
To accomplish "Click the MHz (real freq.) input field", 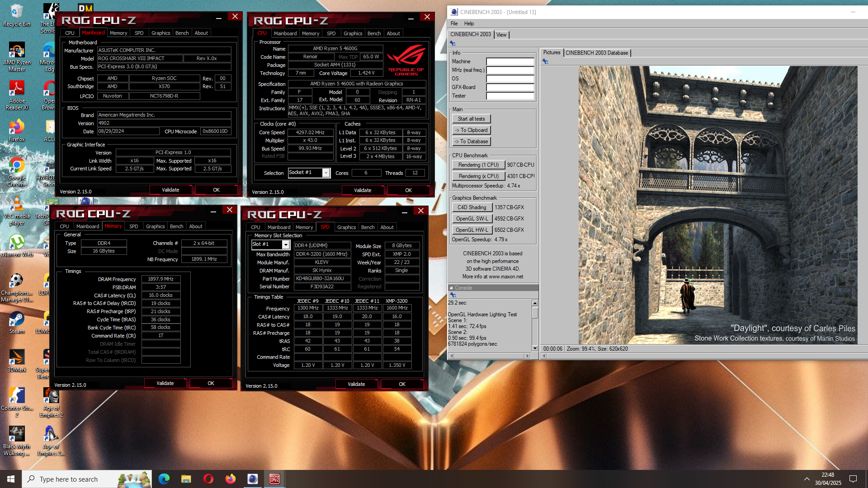I will click(510, 70).
